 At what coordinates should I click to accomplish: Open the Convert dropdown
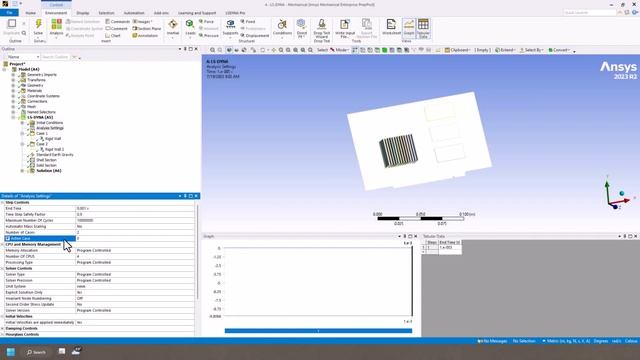coord(559,50)
